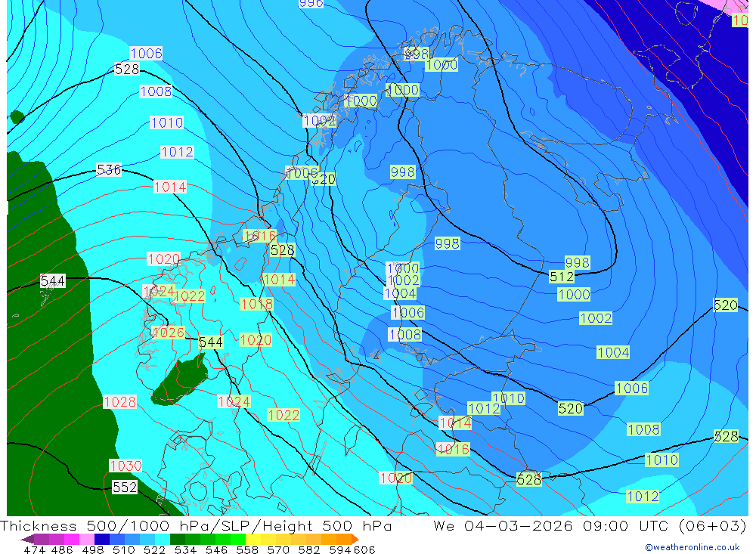
Task: Click the magenta legend swatch
Action: (72, 539)
